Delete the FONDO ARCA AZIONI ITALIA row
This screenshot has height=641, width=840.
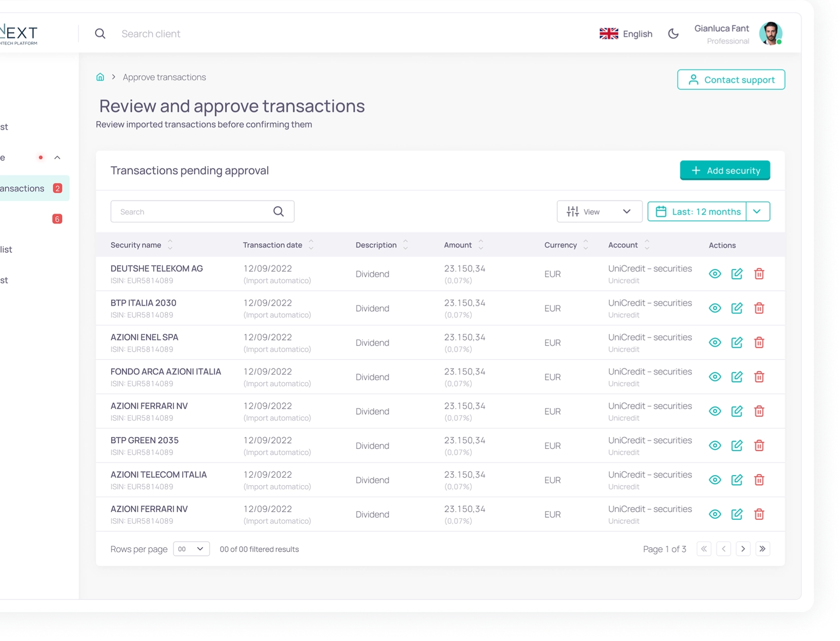coord(759,377)
